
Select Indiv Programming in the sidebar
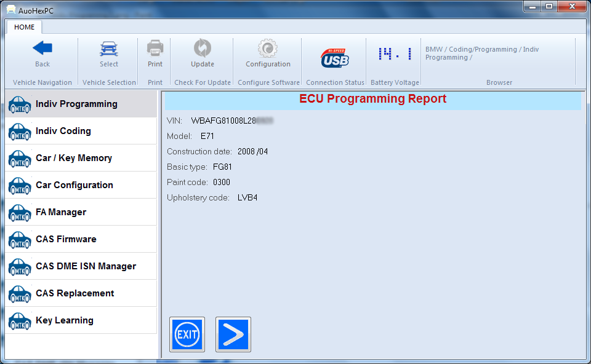[x=81, y=104]
